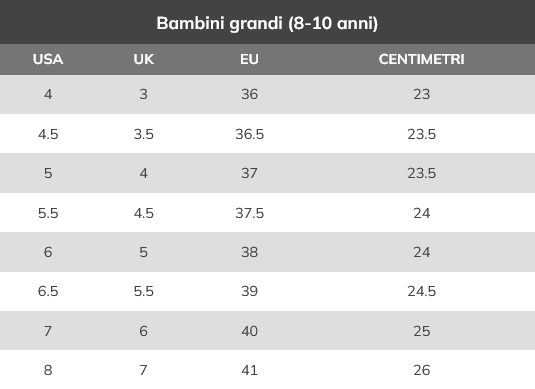535x389 pixels.
Task: Select the CENTIMETRI column header
Action: (x=422, y=59)
